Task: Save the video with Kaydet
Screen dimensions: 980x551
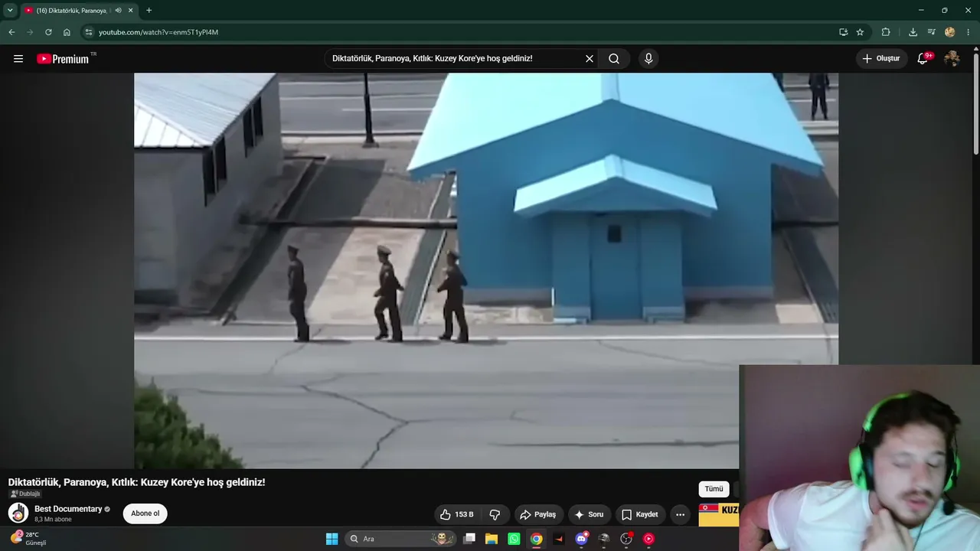Action: point(640,514)
